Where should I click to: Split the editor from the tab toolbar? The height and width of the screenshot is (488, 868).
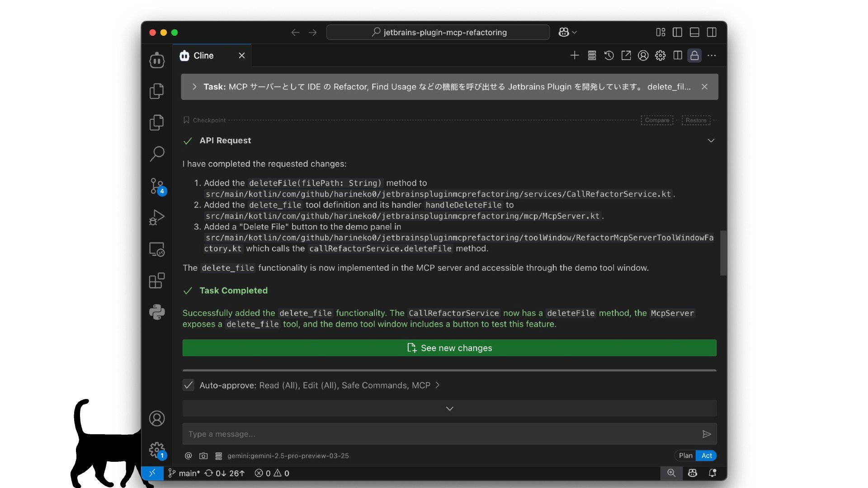pos(678,56)
